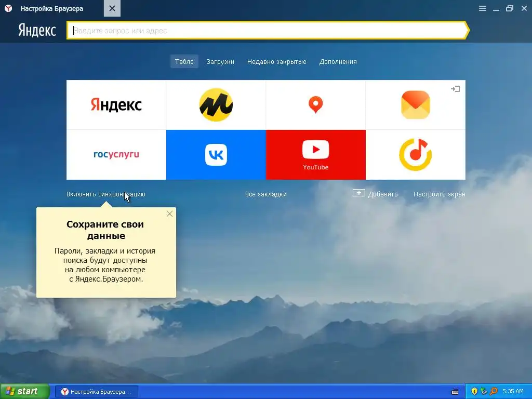Open Все закладки link
This screenshot has height=399, width=532.
coord(266,194)
